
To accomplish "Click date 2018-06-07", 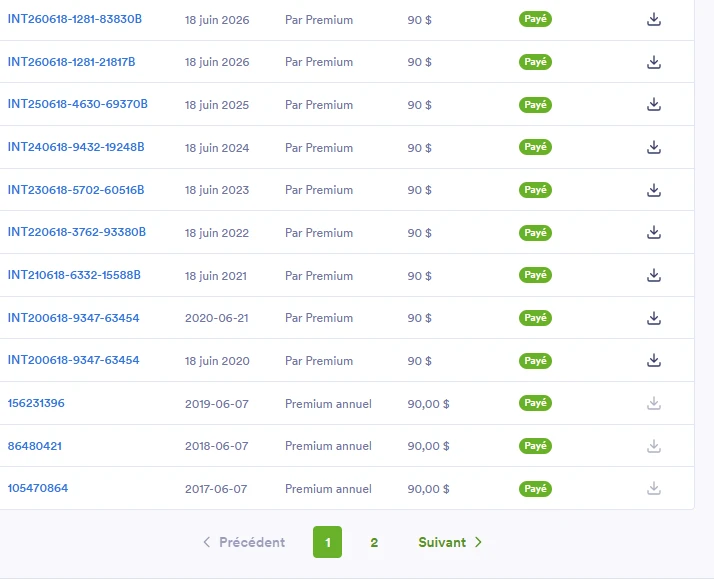I will tap(217, 446).
